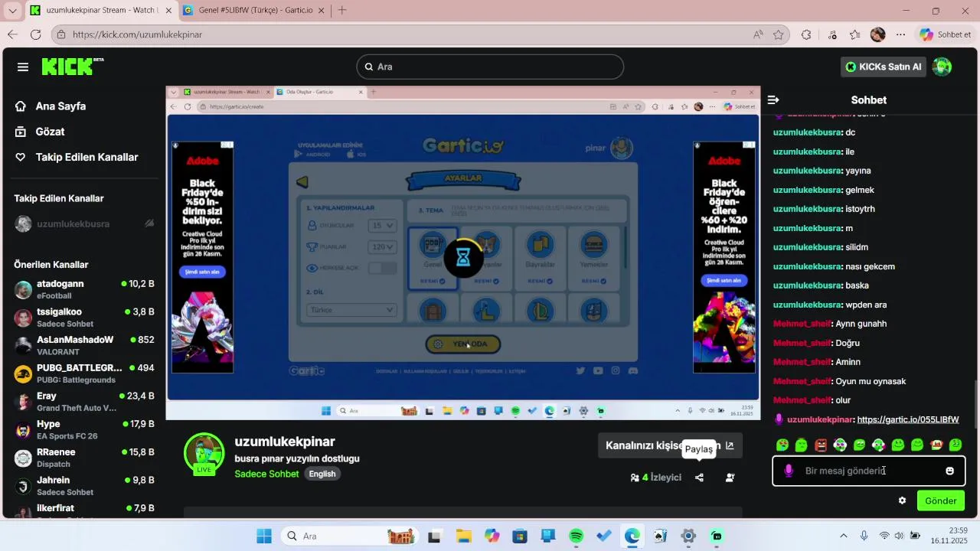The height and width of the screenshot is (551, 980).
Task: Open the gartic.io/055LIBfW chat link
Action: click(908, 419)
